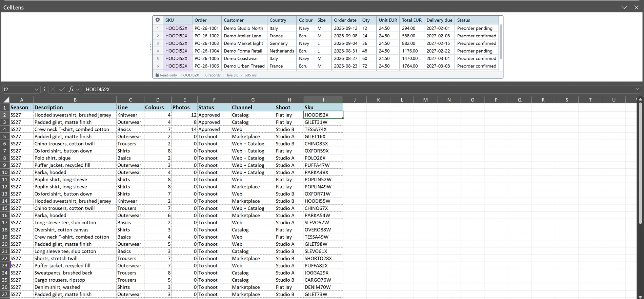Select the Sku header cell
644x299 pixels.
click(x=323, y=107)
